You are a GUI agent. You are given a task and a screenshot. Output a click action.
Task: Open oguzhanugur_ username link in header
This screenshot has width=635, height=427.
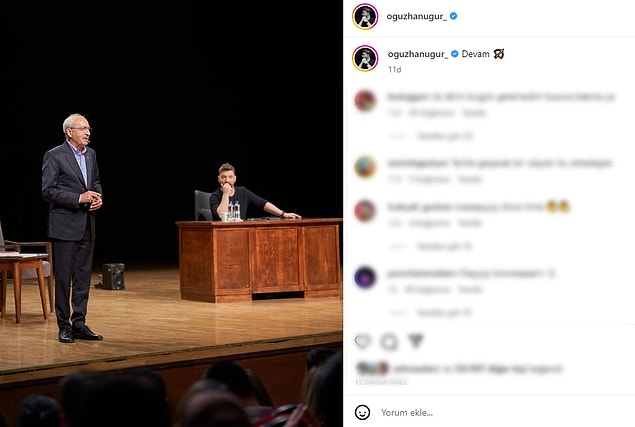click(417, 16)
